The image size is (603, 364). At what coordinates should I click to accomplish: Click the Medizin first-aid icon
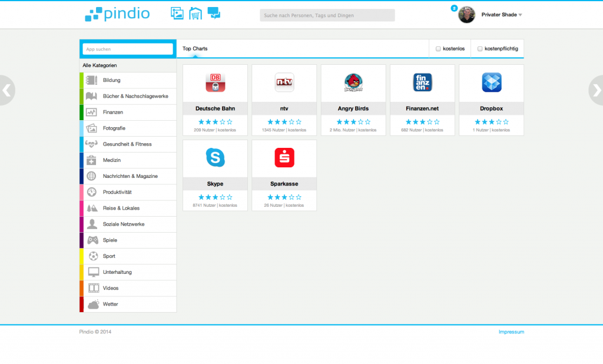point(91,160)
